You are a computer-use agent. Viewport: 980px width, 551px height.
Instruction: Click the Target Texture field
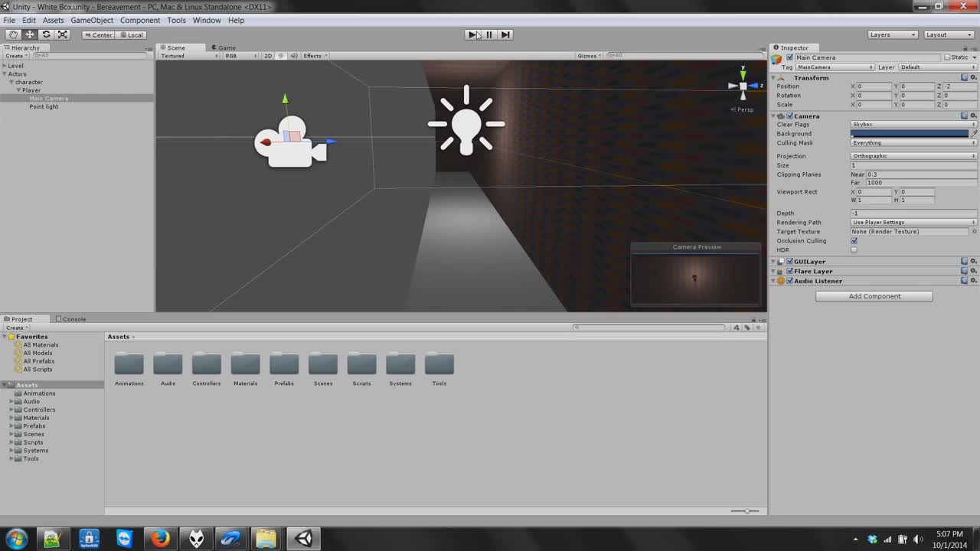[x=910, y=232]
